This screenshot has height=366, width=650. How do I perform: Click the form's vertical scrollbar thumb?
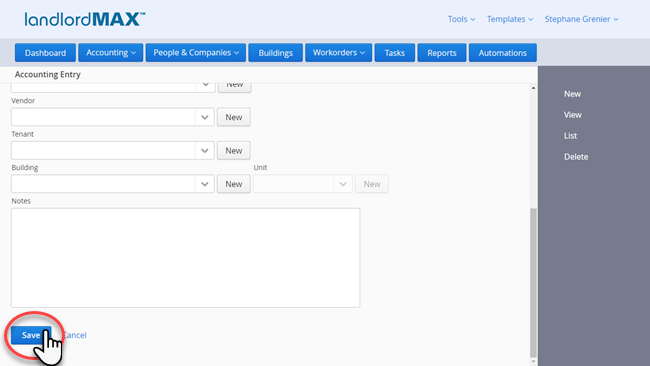(x=533, y=282)
